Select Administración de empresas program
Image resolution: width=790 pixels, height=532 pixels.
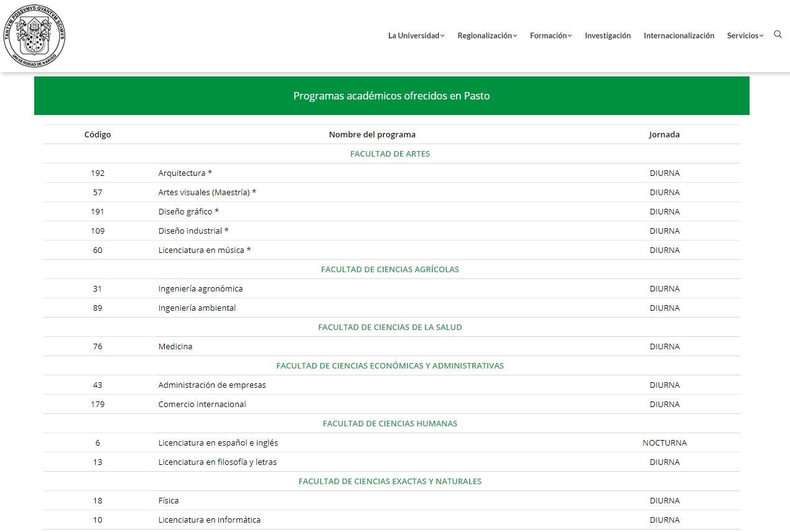tap(212, 385)
